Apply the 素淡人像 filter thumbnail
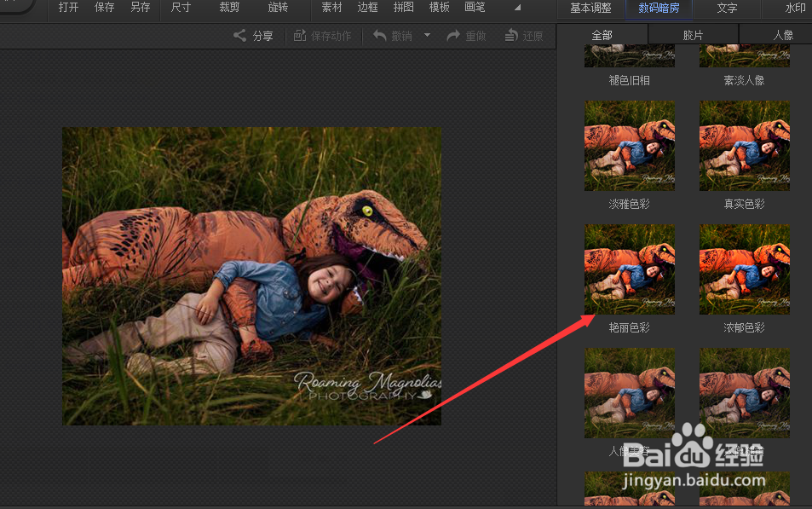Image resolution: width=812 pixels, height=509 pixels. (x=745, y=56)
